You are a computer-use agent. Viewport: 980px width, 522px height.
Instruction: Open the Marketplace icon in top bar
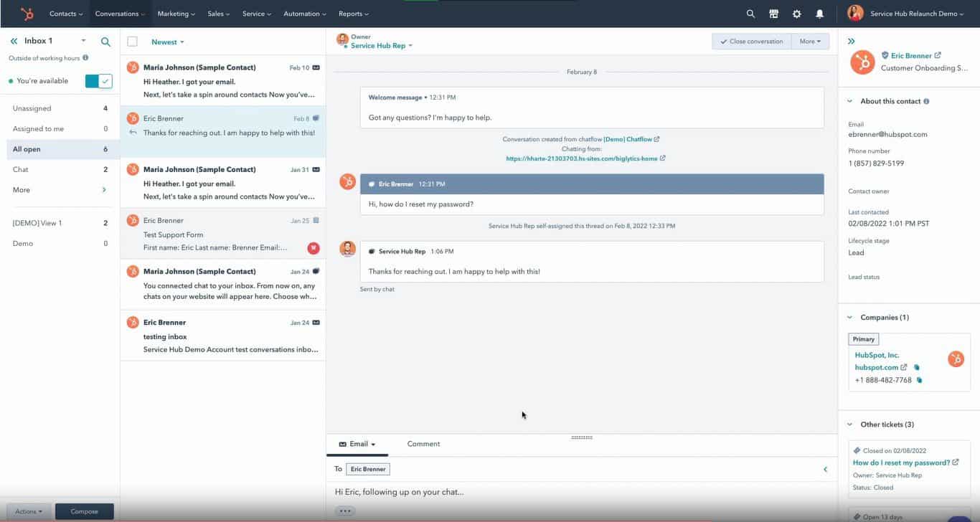click(773, 14)
